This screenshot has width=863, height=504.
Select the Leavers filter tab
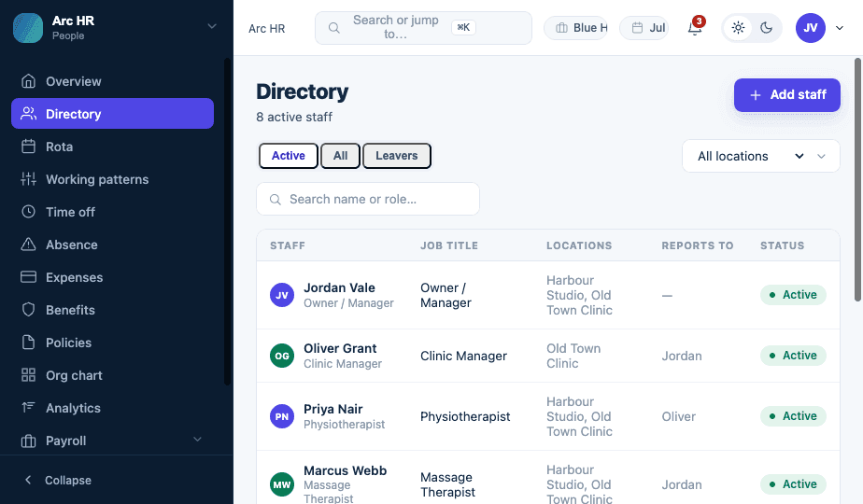click(x=396, y=156)
